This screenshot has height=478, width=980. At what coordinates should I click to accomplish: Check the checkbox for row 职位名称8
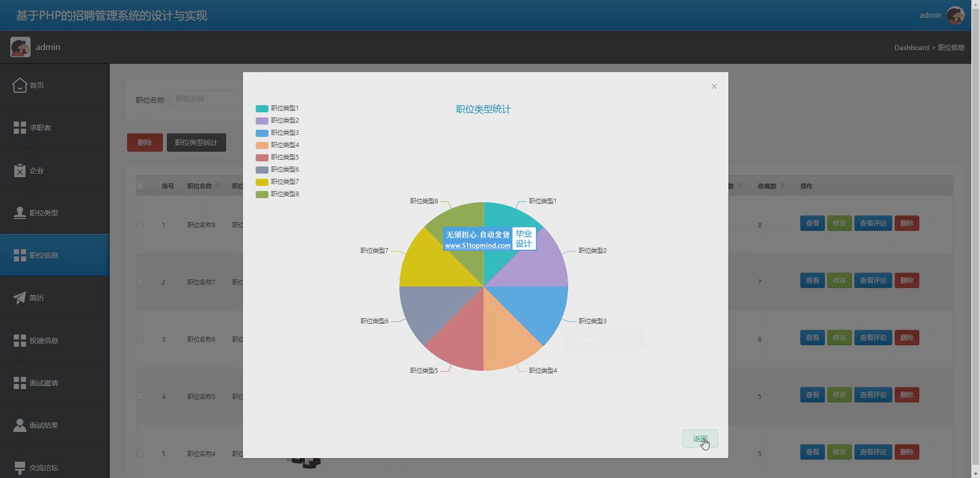click(x=140, y=225)
